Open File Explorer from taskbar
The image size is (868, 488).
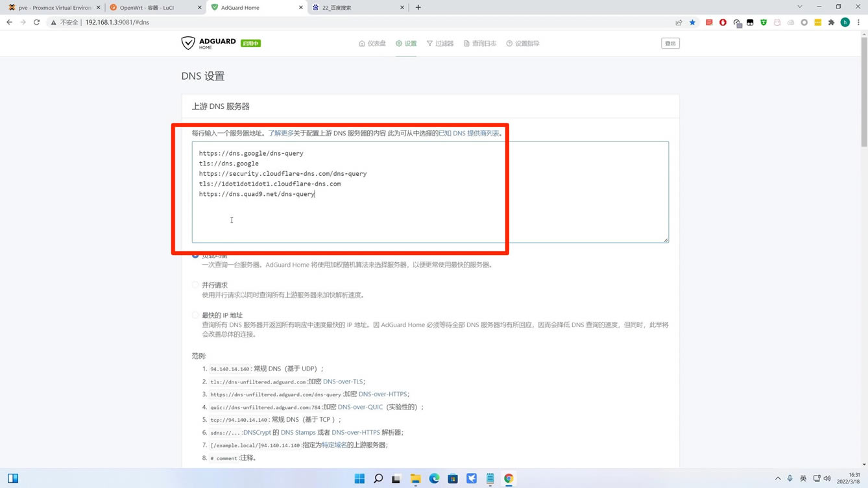pyautogui.click(x=415, y=479)
